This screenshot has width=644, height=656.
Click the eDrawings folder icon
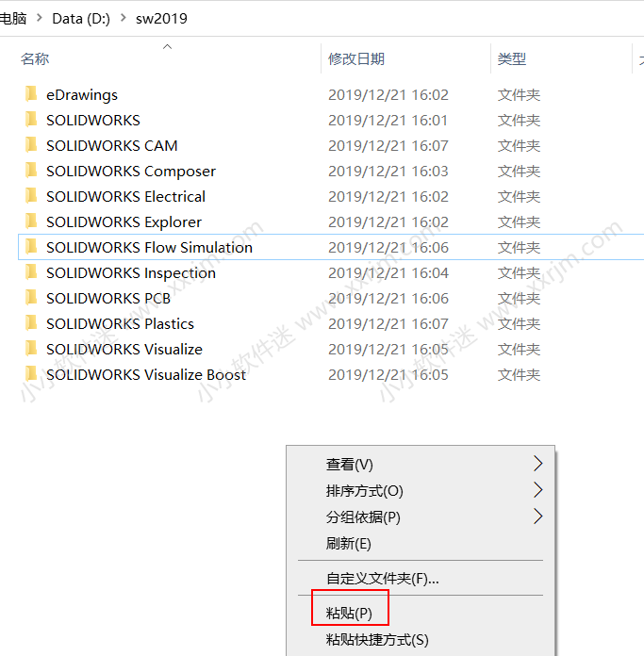click(x=31, y=94)
